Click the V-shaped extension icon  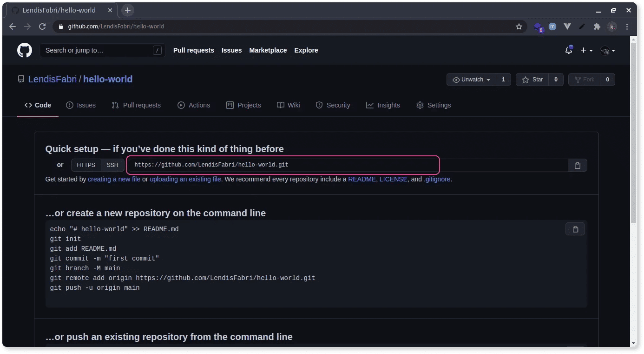tap(567, 27)
